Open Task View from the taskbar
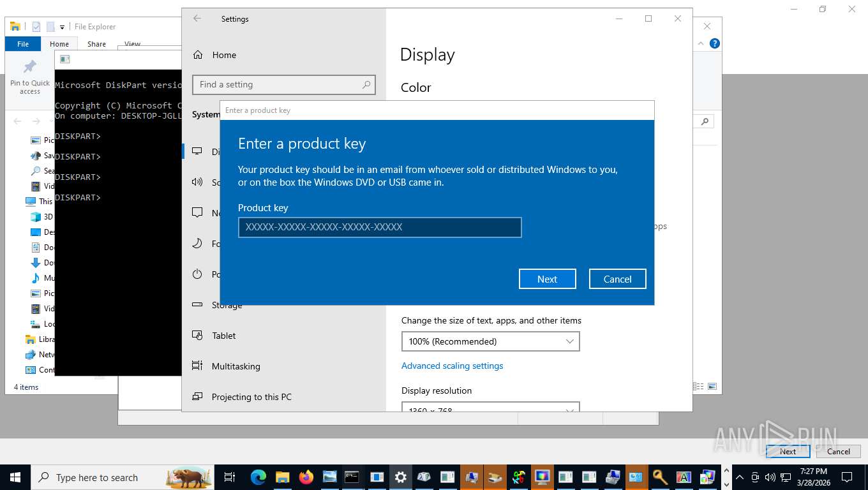This screenshot has width=868, height=490. (230, 477)
